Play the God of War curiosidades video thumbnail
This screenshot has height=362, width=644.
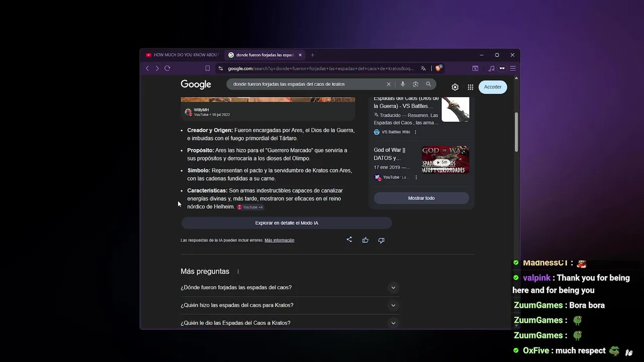(x=445, y=160)
